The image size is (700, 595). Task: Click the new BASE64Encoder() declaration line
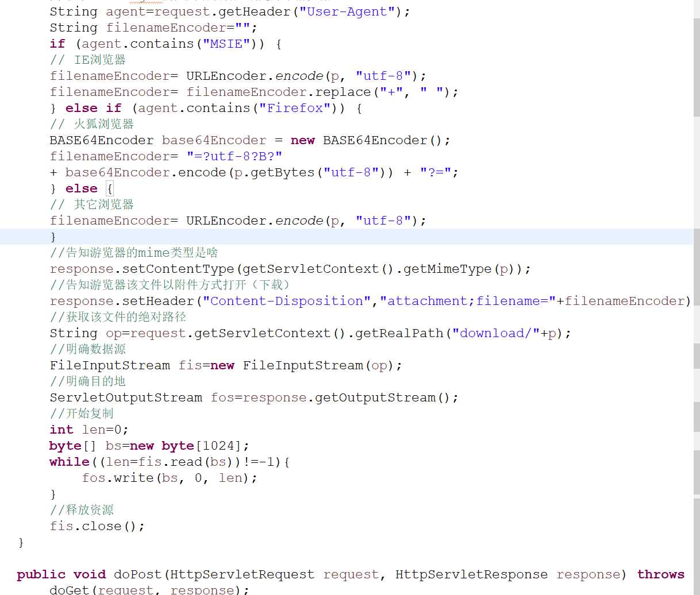250,140
